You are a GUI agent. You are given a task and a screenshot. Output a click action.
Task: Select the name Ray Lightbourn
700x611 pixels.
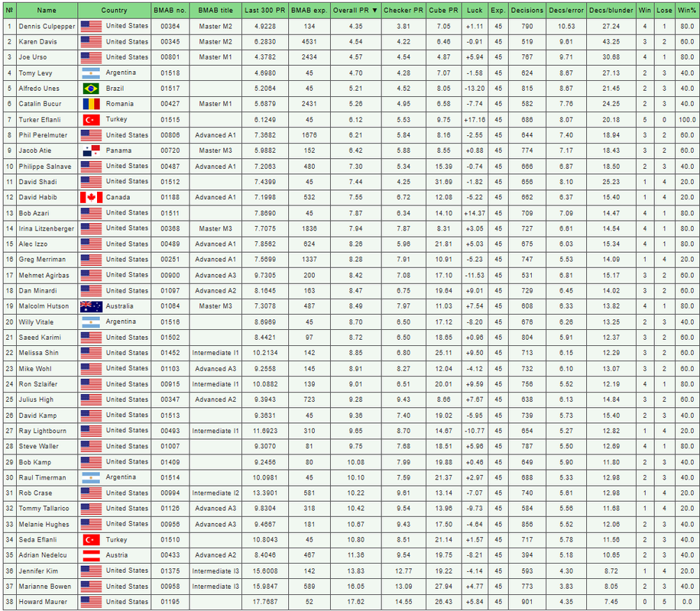click(42, 431)
